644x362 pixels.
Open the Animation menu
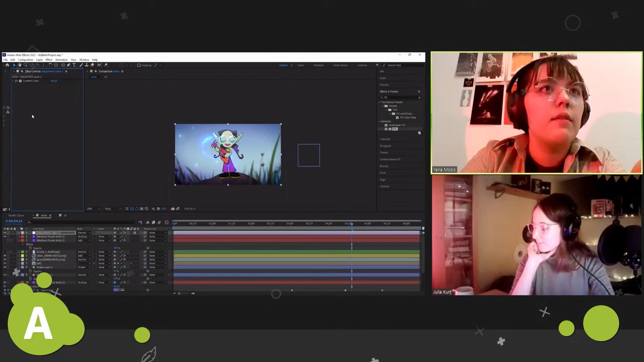[x=61, y=60]
